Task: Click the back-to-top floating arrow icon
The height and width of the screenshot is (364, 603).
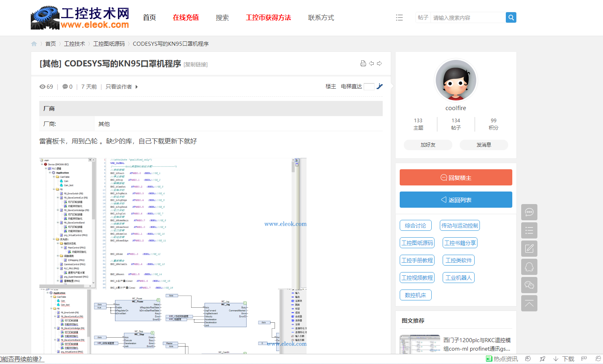Action: (529, 303)
